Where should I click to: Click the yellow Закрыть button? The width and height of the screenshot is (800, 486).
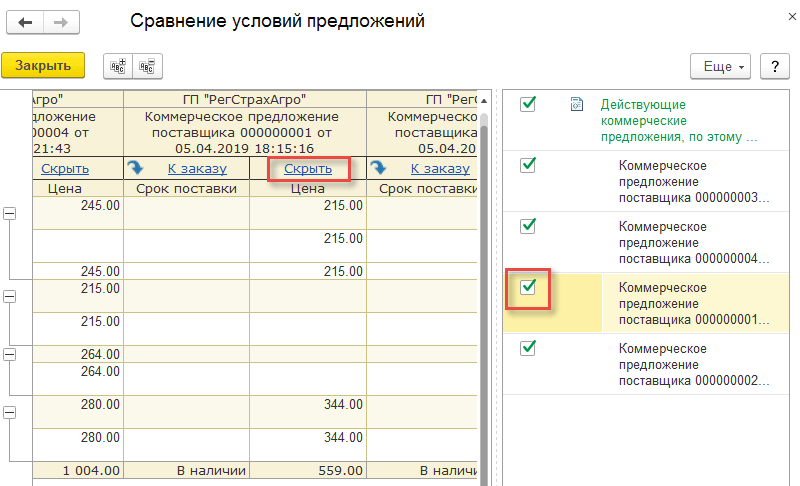[43, 66]
